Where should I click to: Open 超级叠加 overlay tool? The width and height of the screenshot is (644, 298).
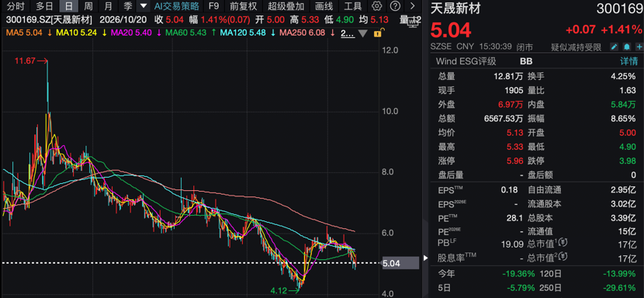coord(286,5)
